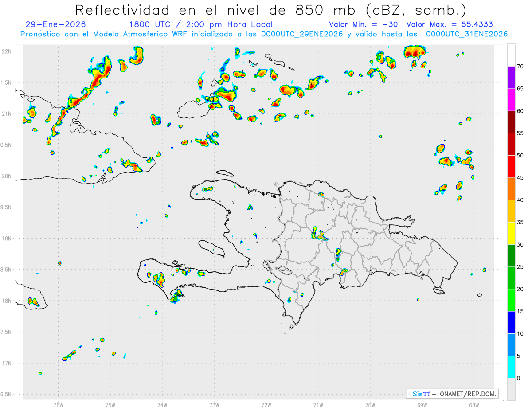Click the purple 65–70 dBZ colorbar segment
532x411 pixels.
click(511, 77)
